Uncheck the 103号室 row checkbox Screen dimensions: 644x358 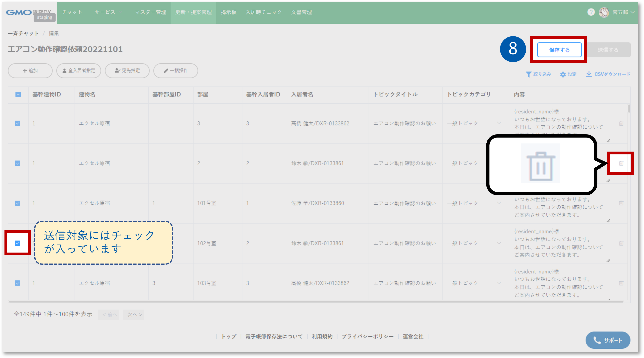(x=17, y=283)
